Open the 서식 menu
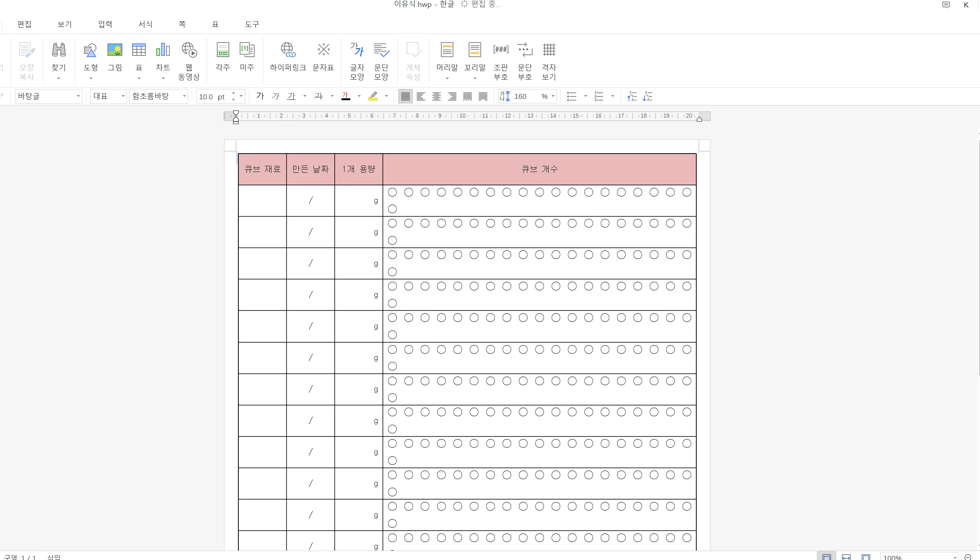Screen dimensions: 980x560 [x=145, y=24]
